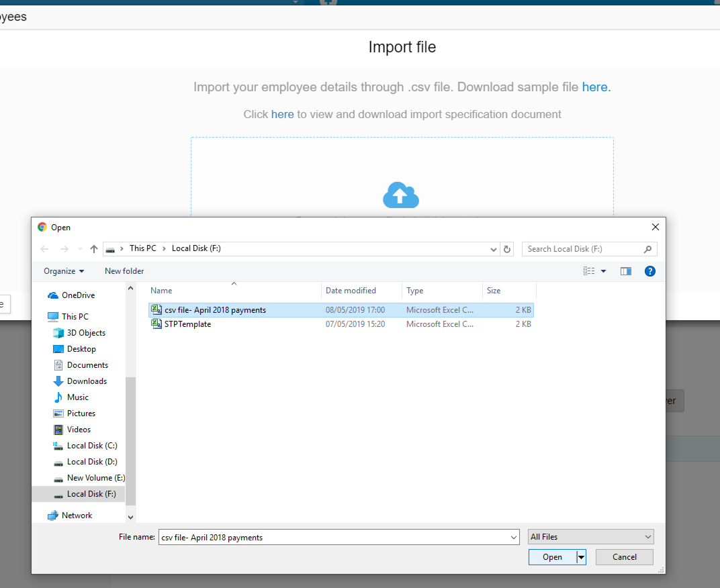Expand the address bar path dropdown
The image size is (720, 588).
[494, 249]
